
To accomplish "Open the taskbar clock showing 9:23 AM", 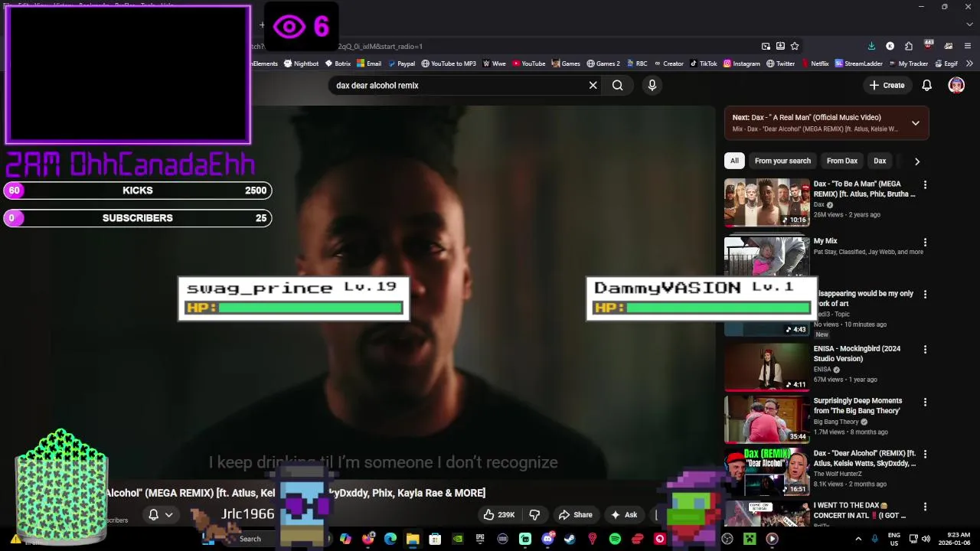I will click(957, 539).
